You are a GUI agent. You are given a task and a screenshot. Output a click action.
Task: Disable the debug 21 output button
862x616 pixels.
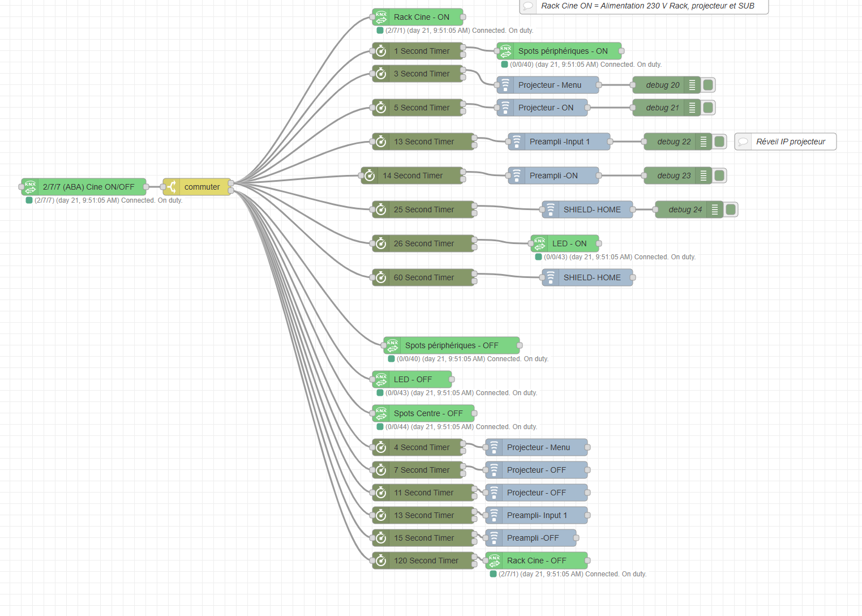pos(708,108)
